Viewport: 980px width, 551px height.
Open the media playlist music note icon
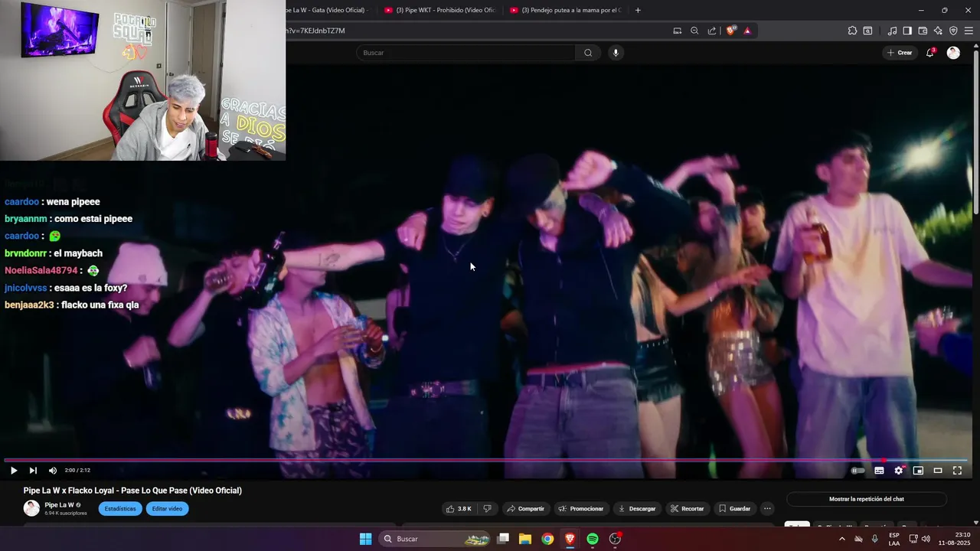coord(892,31)
